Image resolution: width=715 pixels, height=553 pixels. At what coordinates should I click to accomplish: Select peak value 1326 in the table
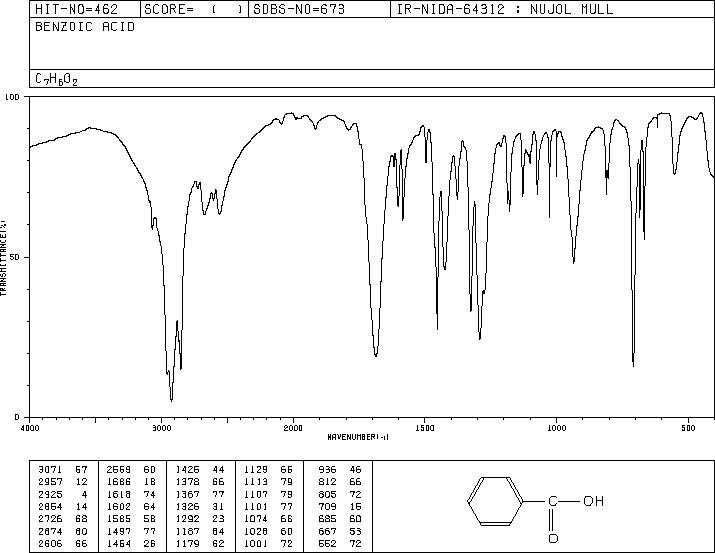click(187, 506)
